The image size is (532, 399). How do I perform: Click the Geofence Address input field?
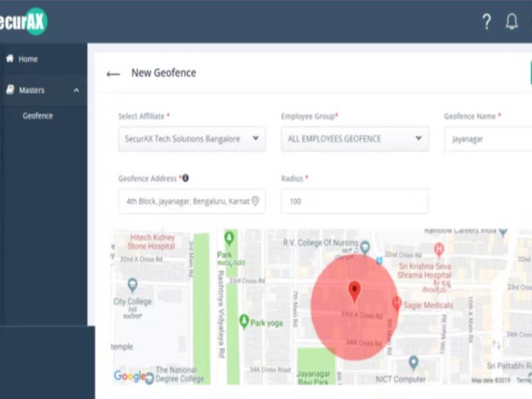point(192,201)
